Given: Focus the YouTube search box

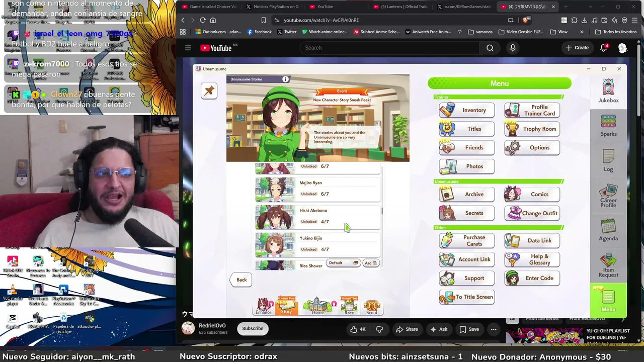Looking at the screenshot, I should click(x=389, y=48).
